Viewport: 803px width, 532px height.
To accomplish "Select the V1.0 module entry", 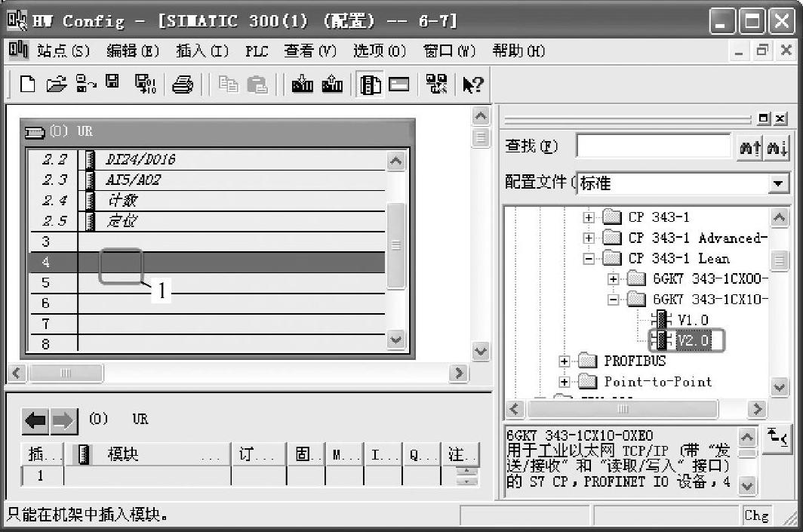I will click(692, 320).
